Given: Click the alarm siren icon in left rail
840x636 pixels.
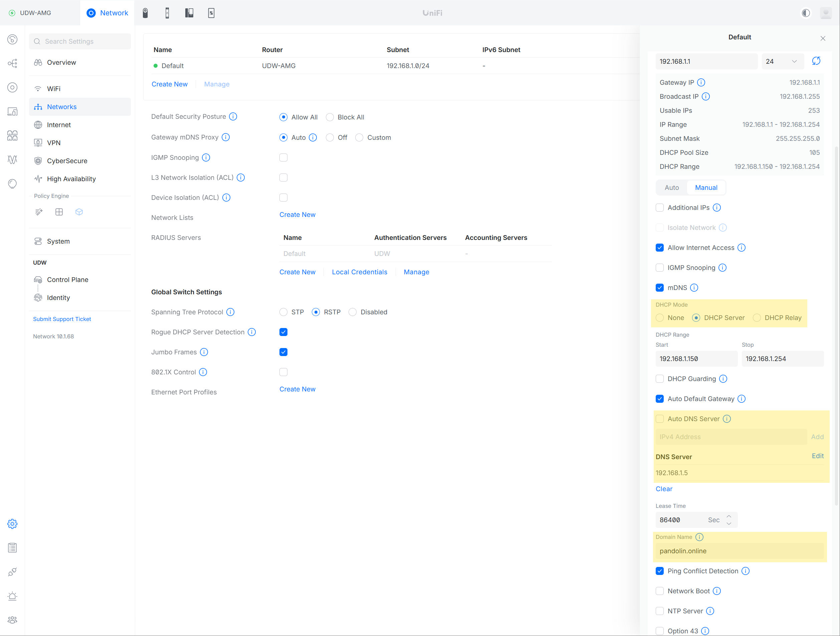Looking at the screenshot, I should point(12,596).
